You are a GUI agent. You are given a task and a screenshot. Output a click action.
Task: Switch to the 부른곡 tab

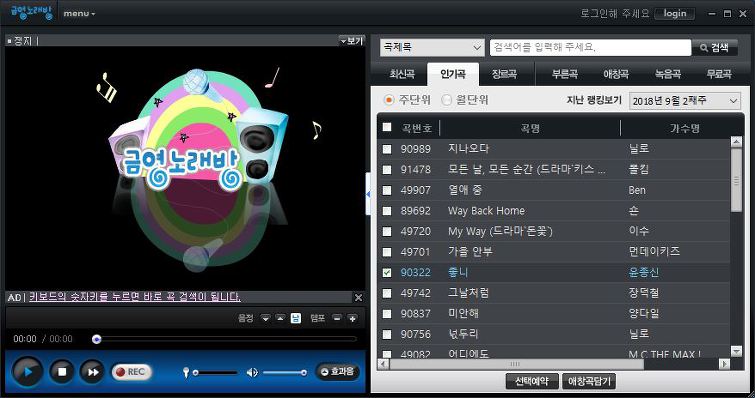click(x=565, y=74)
